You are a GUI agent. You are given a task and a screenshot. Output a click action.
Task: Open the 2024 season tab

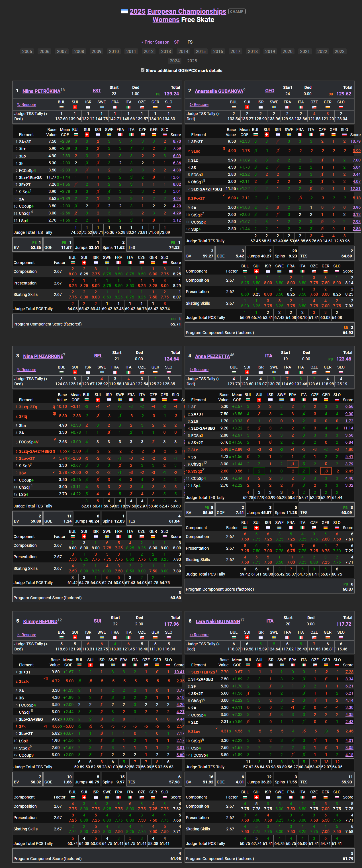[175, 61]
